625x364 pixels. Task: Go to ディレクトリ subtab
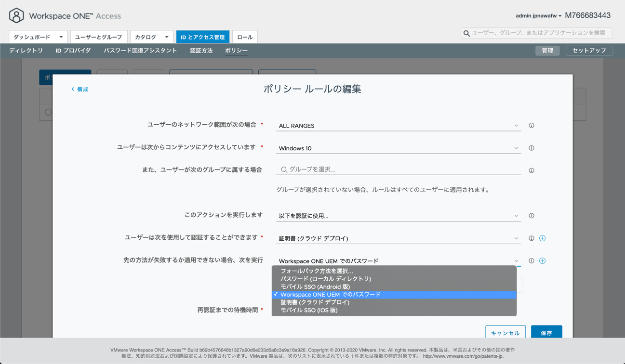tap(26, 51)
